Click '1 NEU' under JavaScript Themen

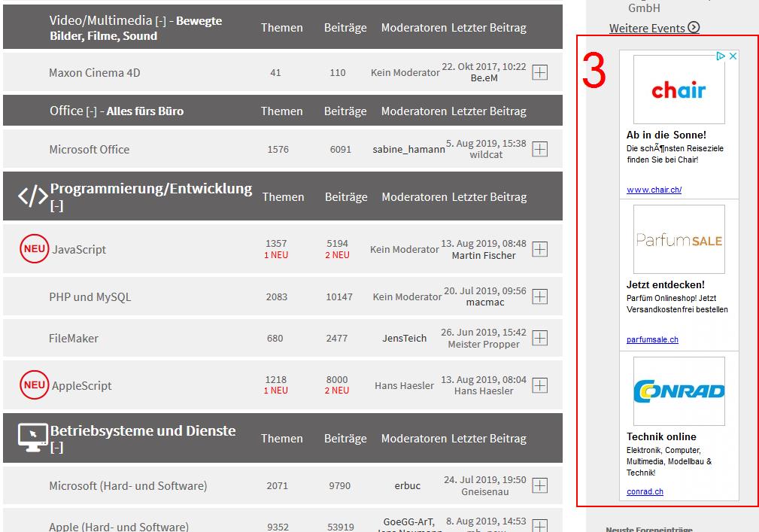click(x=276, y=255)
